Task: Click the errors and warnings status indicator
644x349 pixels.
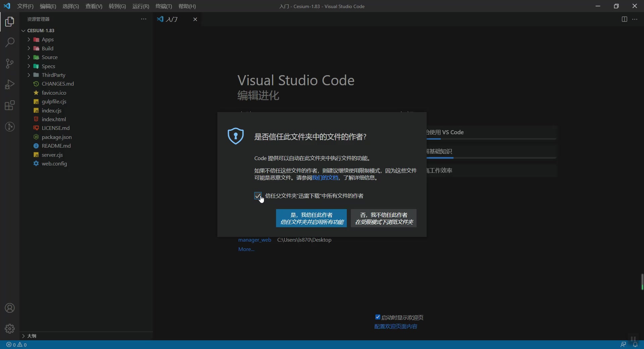Action: [x=16, y=345]
